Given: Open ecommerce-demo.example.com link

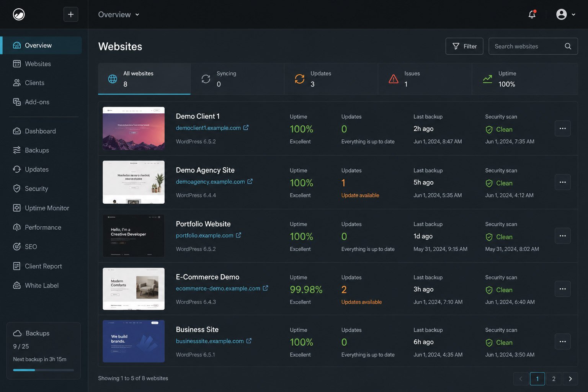Looking at the screenshot, I should point(218,288).
